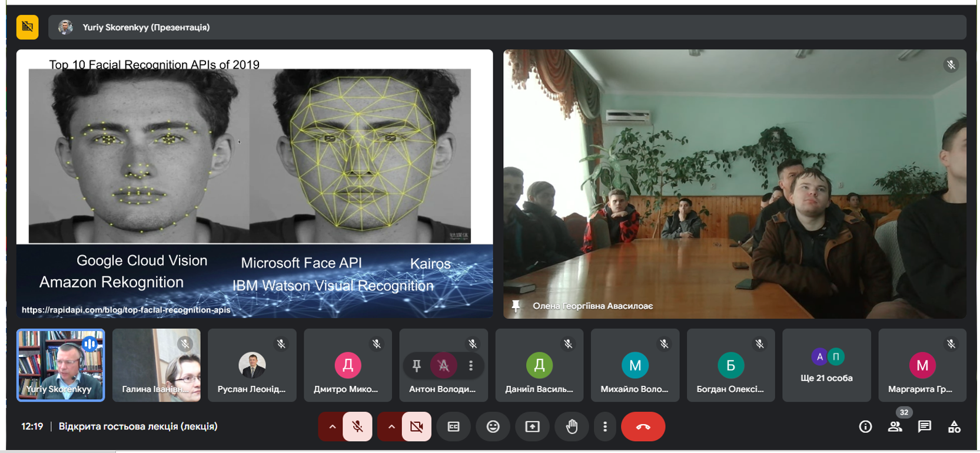The image size is (980, 453).
Task: Click the pin icon on Олена Георгіївна's video
Action: coord(516,306)
